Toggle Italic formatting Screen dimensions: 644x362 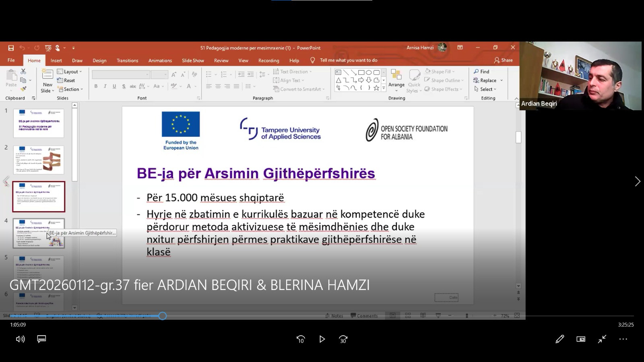pyautogui.click(x=105, y=86)
